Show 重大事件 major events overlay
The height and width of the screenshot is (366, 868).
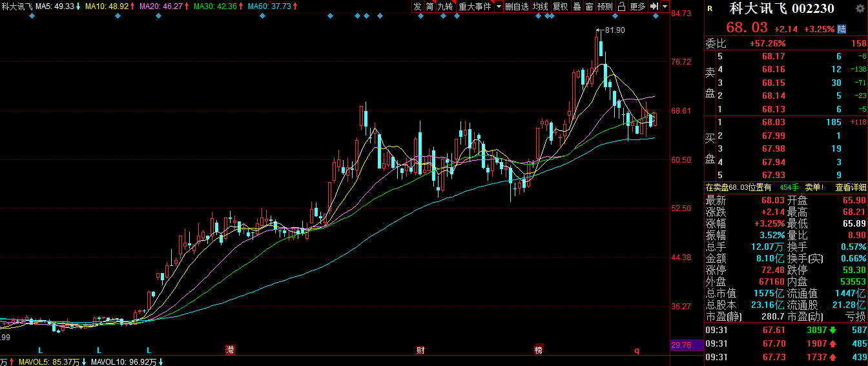(475, 6)
